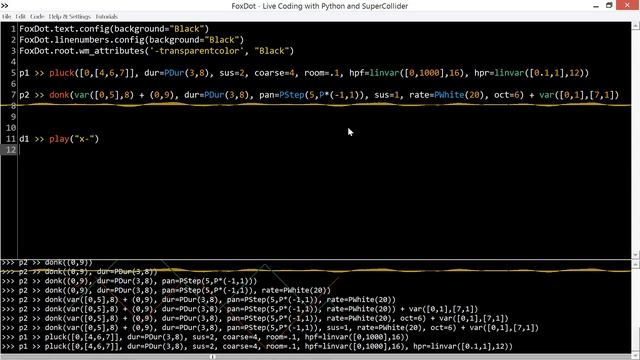
Task: Click the horizontal scrollbar thumb at bottom
Action: [212, 357]
